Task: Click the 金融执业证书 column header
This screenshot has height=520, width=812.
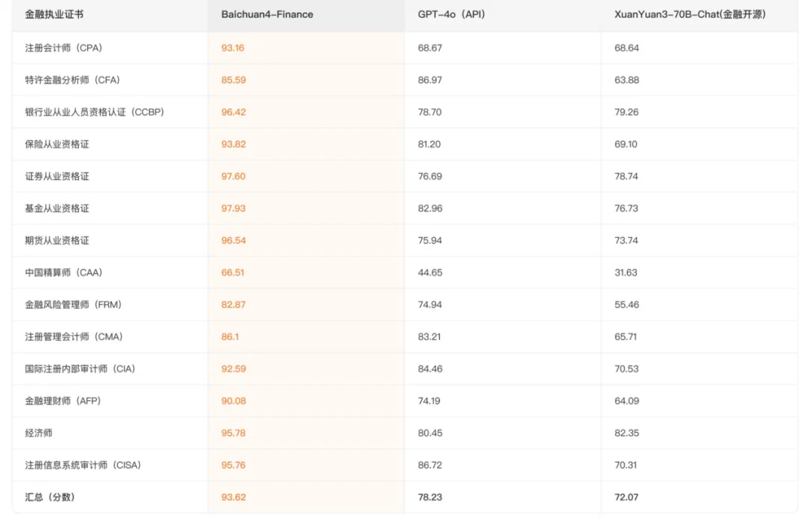Action: (54, 14)
